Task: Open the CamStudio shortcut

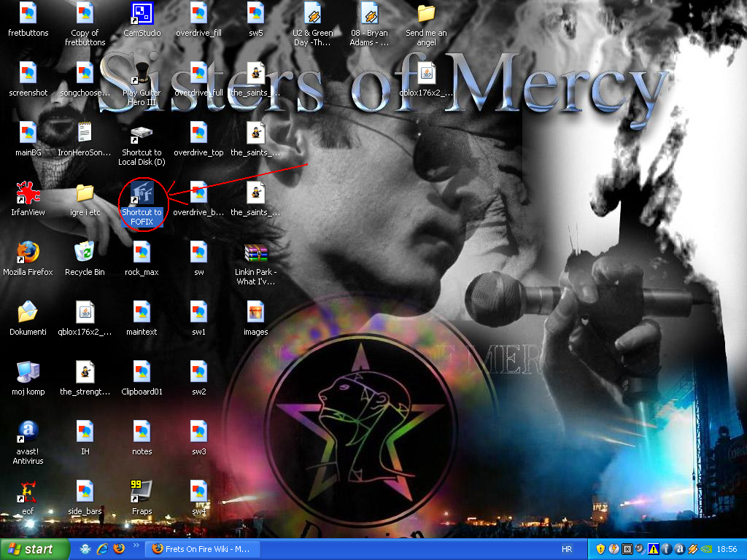Action: [x=142, y=20]
